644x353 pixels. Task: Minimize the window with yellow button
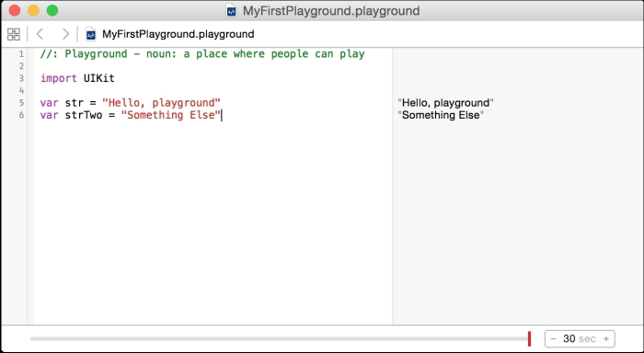pos(33,11)
